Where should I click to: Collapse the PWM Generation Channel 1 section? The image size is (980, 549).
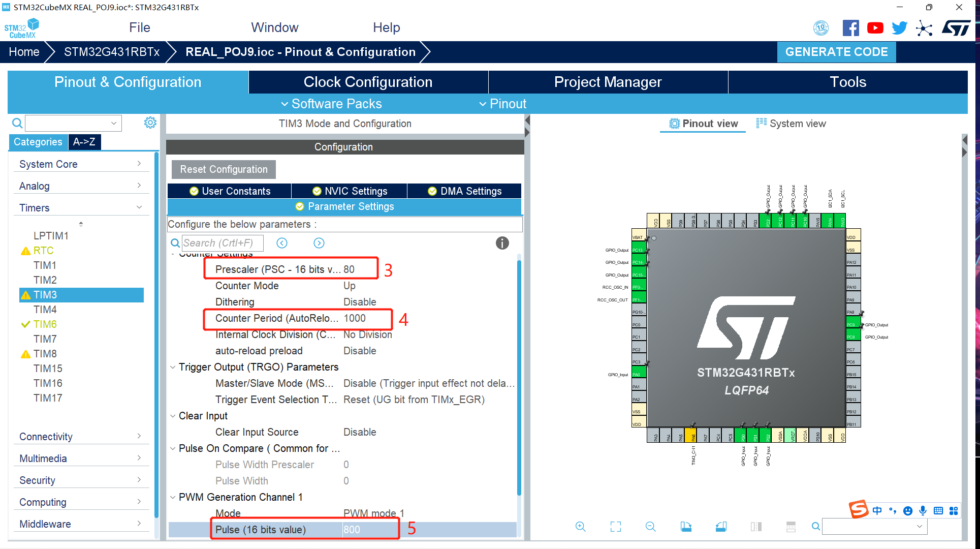tap(173, 497)
